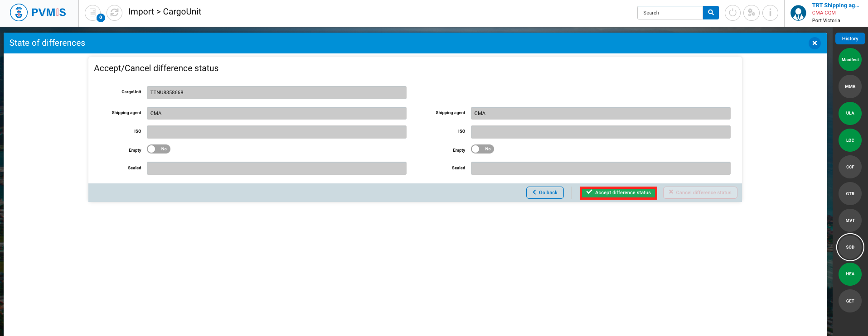
Task: Open the History tab in sidebar
Action: [x=850, y=39]
